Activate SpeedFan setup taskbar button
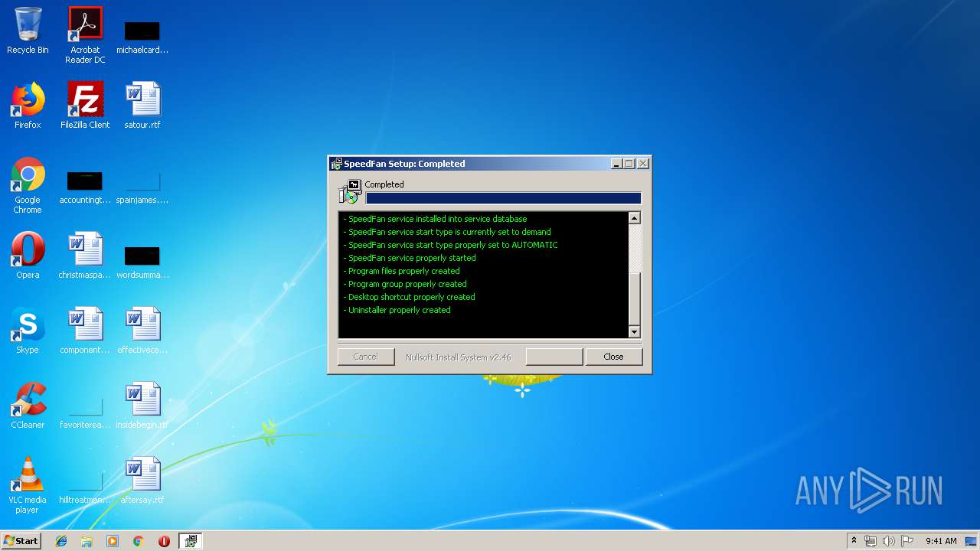The height and width of the screenshot is (551, 980). coord(191,541)
